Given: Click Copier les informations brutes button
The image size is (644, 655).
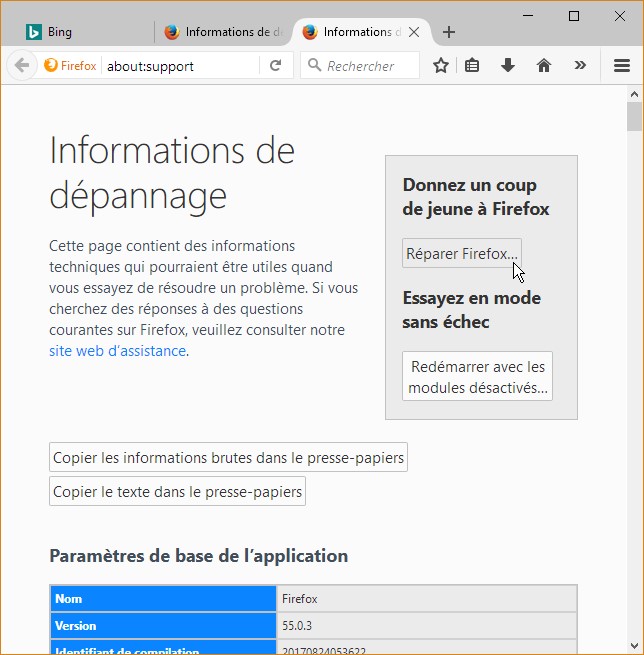Looking at the screenshot, I should tap(228, 458).
